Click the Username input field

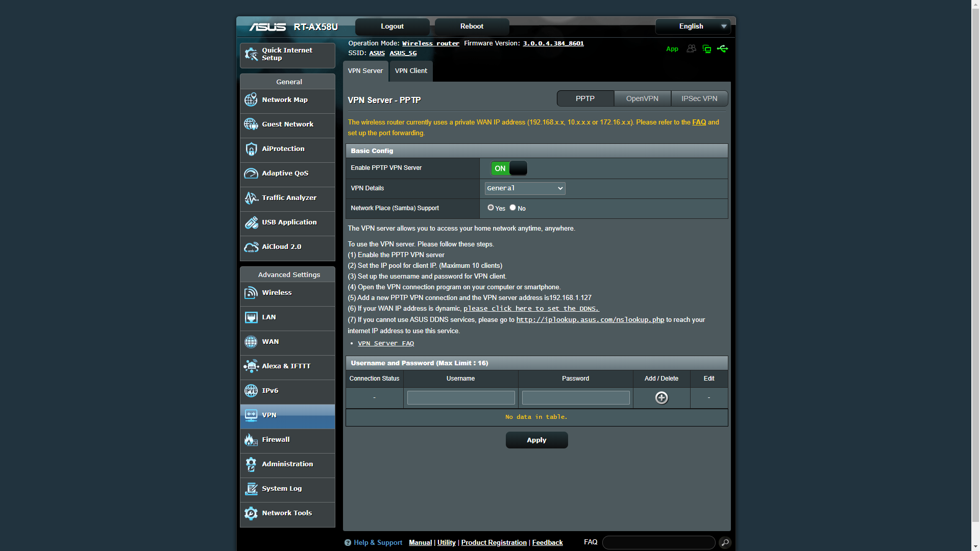coord(460,398)
